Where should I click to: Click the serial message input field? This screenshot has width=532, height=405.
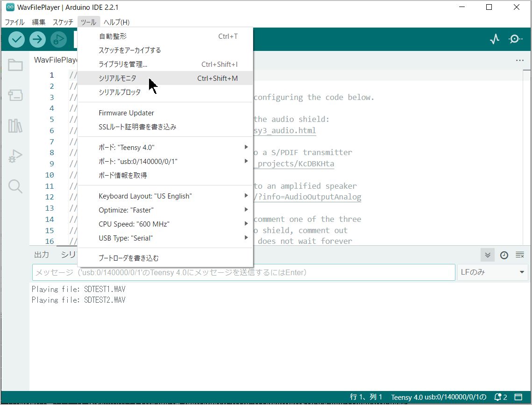point(244,272)
